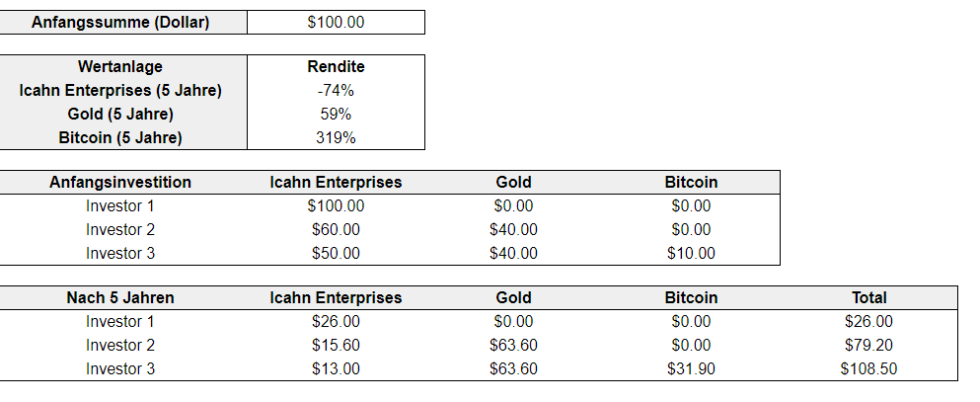Click the Gold (5 Jahre) label cell
This screenshot has width=980, height=402.
click(120, 115)
